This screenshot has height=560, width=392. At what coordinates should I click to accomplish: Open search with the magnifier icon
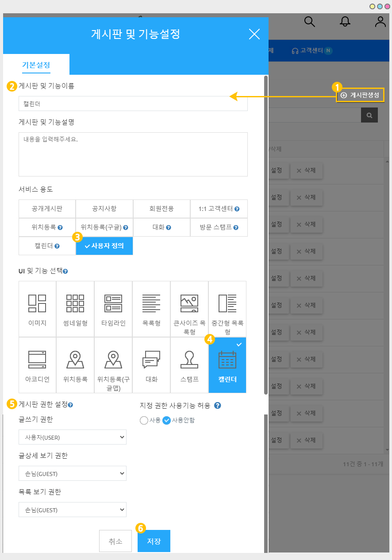(x=310, y=22)
